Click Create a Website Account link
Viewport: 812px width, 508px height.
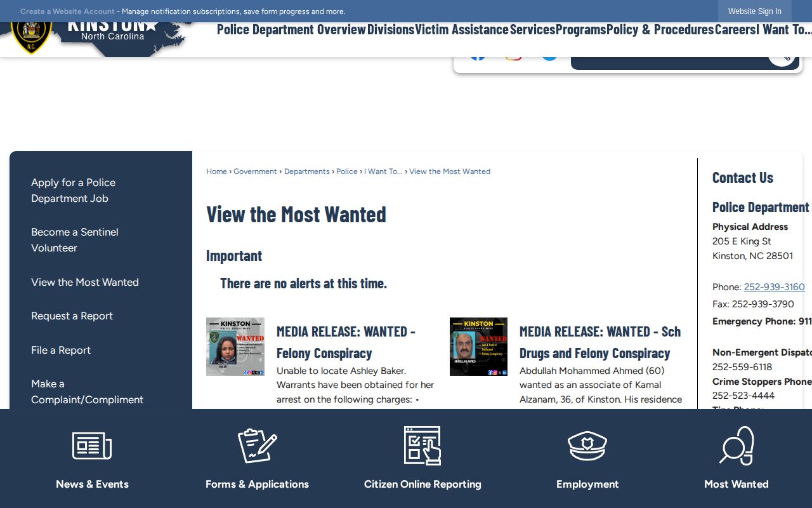click(x=67, y=11)
